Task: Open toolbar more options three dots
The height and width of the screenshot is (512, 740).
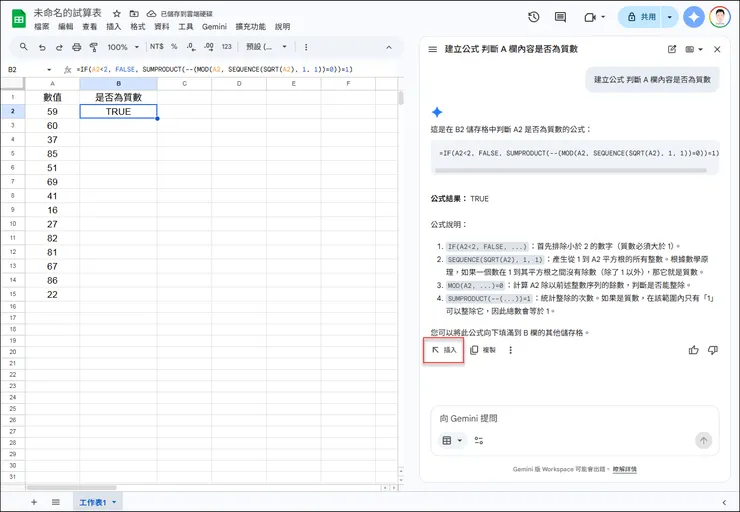Action: 306,47
